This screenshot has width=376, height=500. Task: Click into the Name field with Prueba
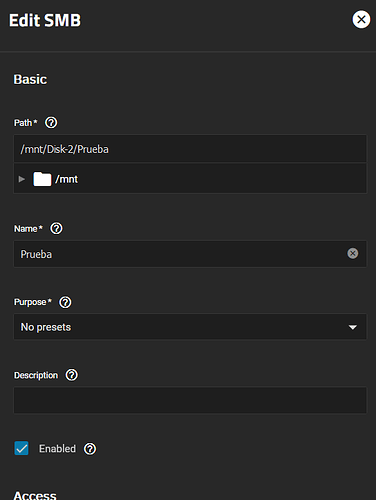tap(190, 254)
